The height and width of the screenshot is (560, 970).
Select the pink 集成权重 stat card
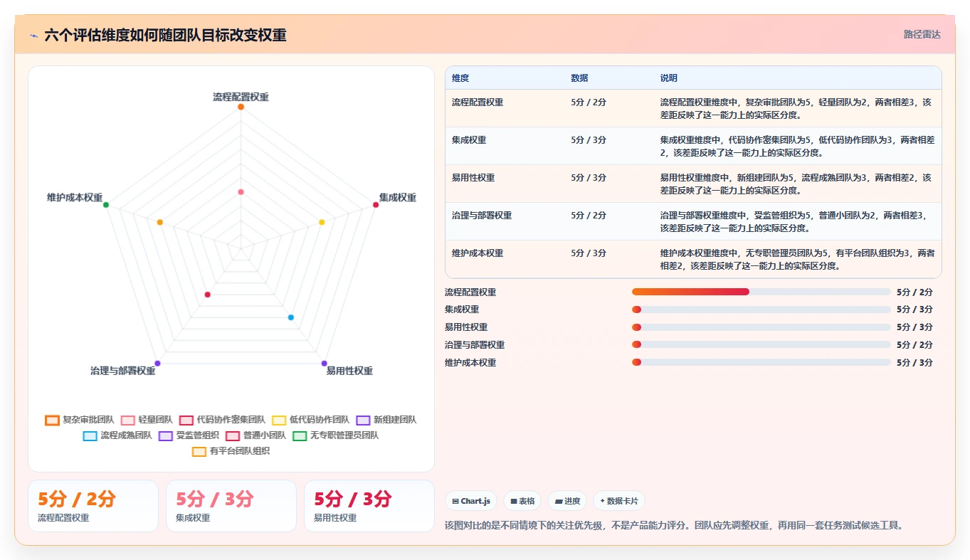[231, 506]
